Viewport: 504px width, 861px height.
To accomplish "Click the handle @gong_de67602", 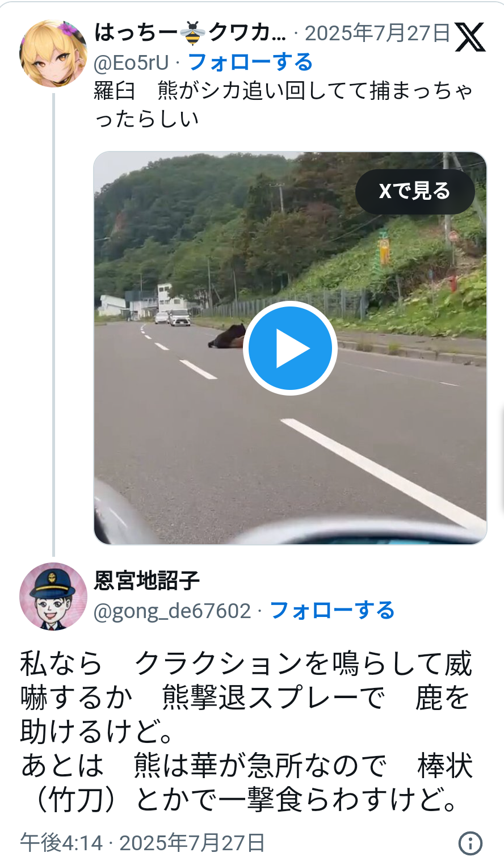I will click(x=173, y=611).
